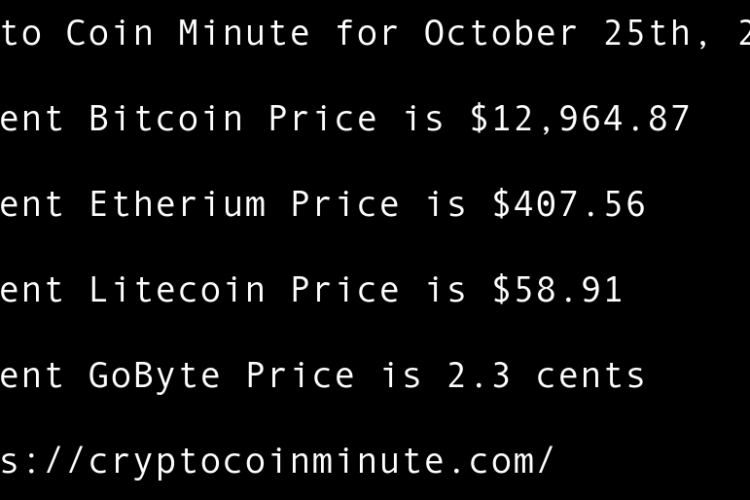
Task: Click the word "is" on the Bitcoin line
Action: pyautogui.click(x=423, y=119)
